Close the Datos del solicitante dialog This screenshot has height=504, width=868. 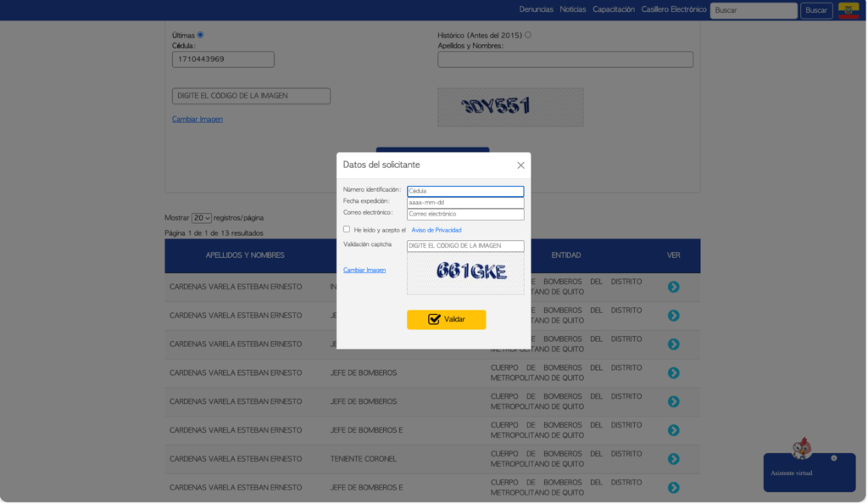tap(520, 165)
